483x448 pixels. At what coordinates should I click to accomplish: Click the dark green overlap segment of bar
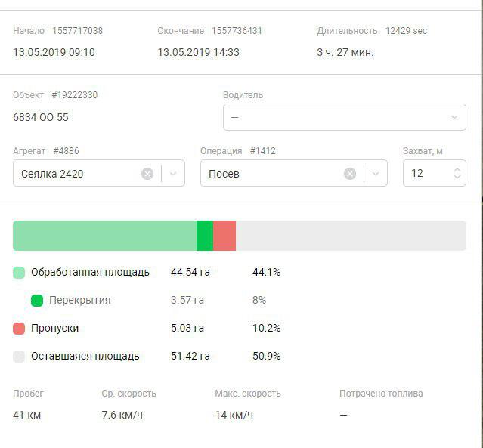pos(205,236)
